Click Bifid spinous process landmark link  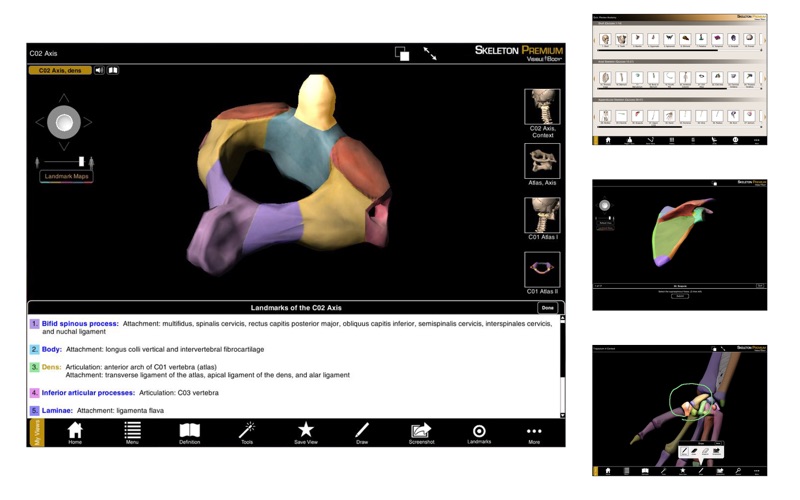pyautogui.click(x=80, y=323)
